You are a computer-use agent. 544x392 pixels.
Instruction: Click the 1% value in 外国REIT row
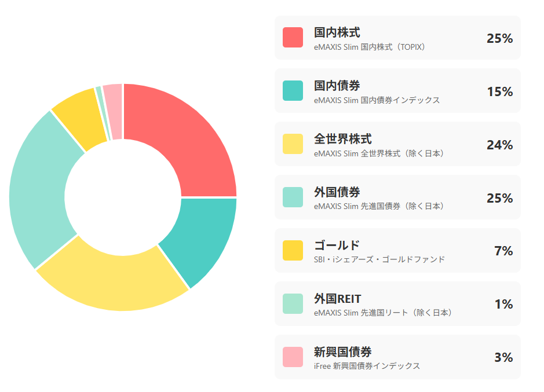[x=504, y=305]
